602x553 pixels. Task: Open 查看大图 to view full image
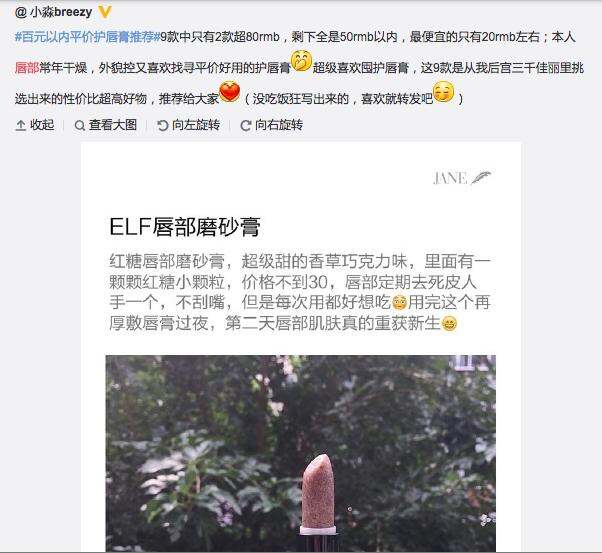[x=106, y=125]
